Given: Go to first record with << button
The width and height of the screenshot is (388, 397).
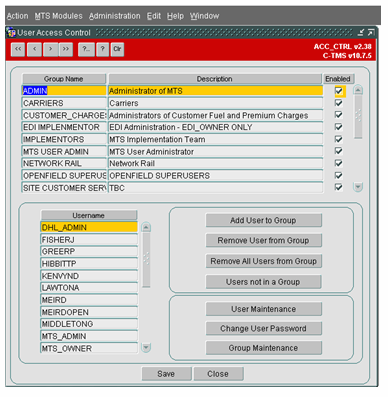Looking at the screenshot, I should tap(18, 49).
